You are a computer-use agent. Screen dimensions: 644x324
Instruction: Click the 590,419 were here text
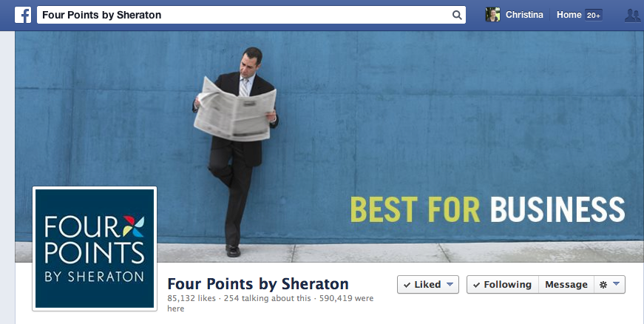pyautogui.click(x=271, y=303)
